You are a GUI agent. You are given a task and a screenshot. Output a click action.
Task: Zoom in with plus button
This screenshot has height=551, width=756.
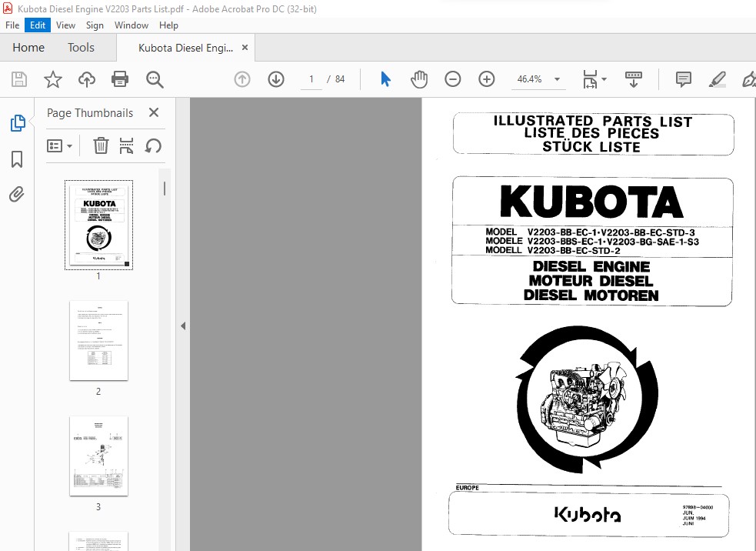point(487,79)
